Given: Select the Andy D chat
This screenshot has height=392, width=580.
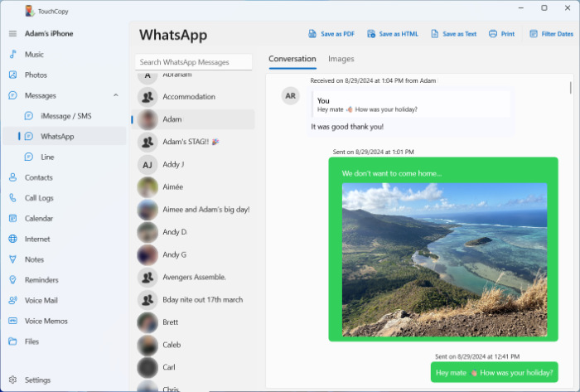Looking at the screenshot, I should [193, 232].
